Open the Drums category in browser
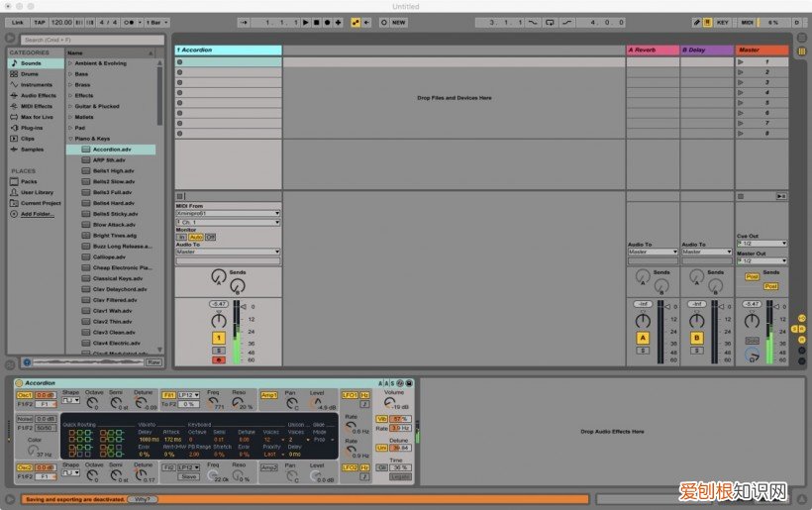The width and height of the screenshot is (812, 510). pos(30,73)
